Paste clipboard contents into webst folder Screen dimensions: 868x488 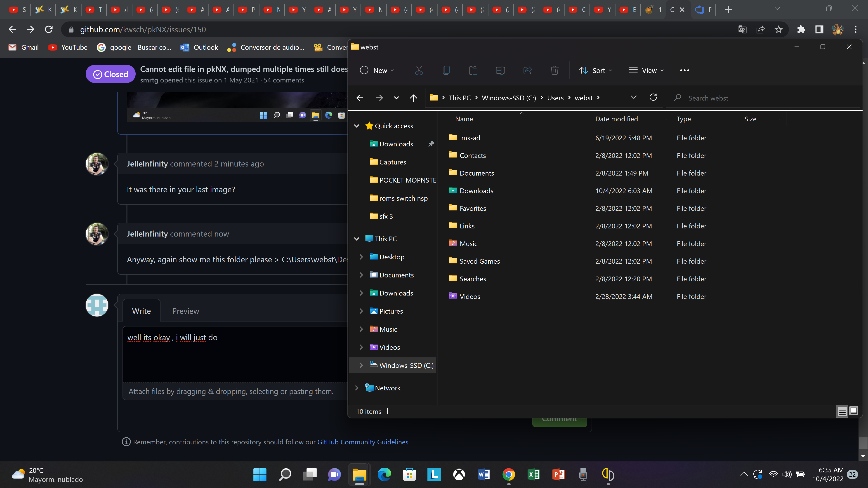(x=473, y=70)
